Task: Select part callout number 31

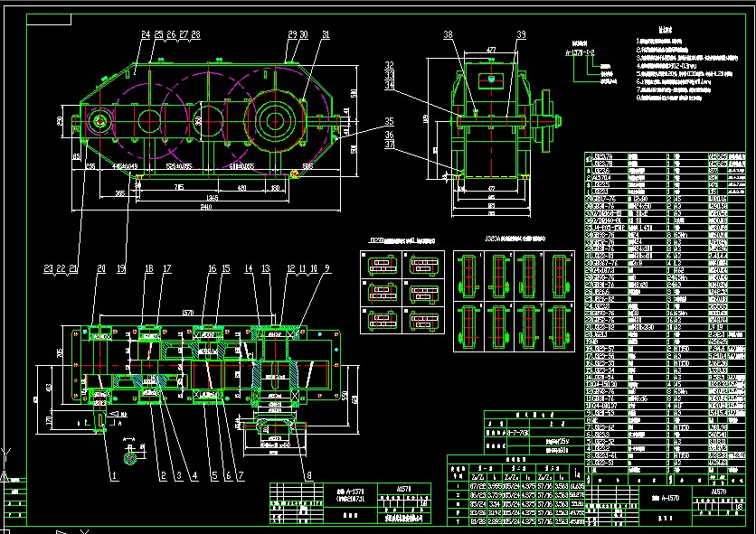Action: click(325, 35)
